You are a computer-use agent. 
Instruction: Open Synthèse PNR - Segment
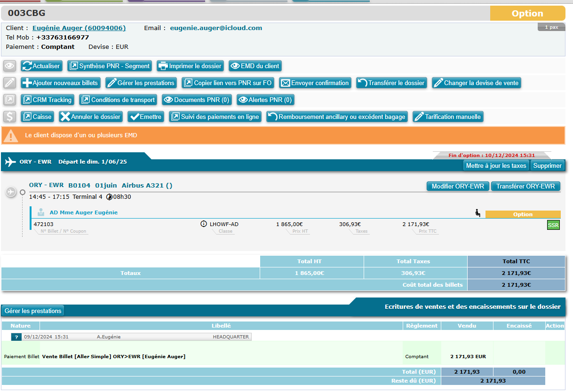tap(110, 66)
